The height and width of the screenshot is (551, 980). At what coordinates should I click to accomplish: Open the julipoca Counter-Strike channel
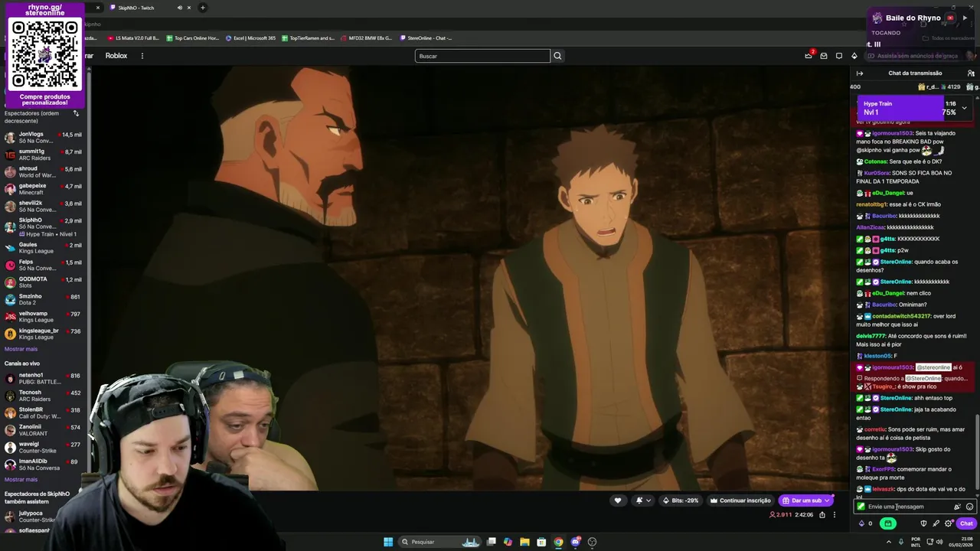coord(44,517)
